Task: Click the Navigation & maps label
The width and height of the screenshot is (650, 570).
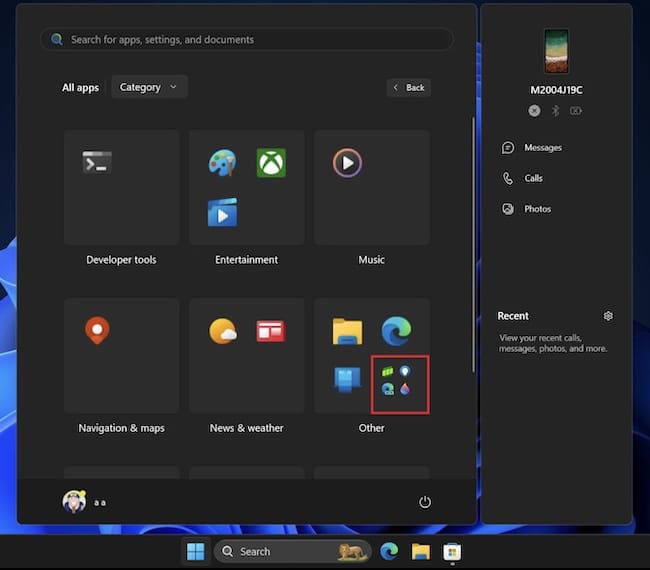Action: coord(121,428)
